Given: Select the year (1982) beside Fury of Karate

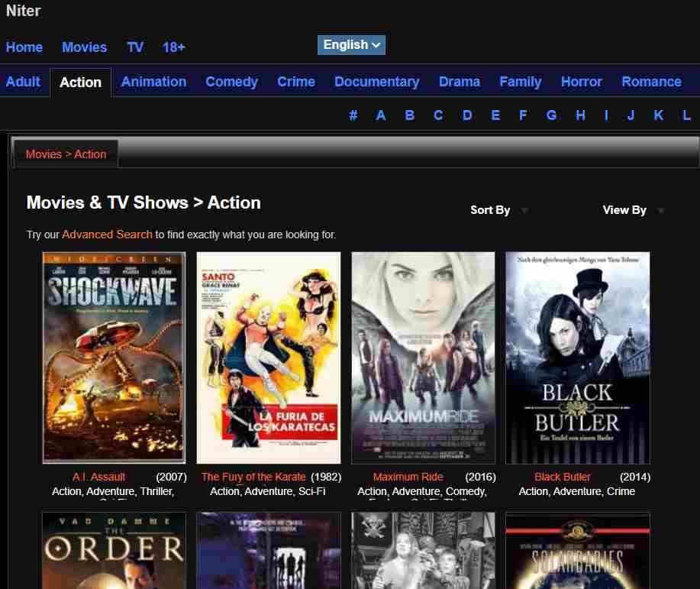Looking at the screenshot, I should (326, 477).
